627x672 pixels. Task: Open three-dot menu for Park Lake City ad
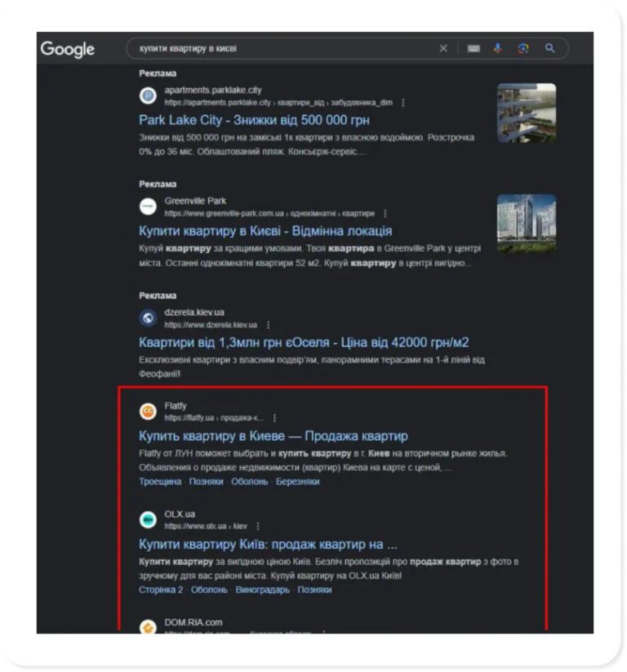402,103
